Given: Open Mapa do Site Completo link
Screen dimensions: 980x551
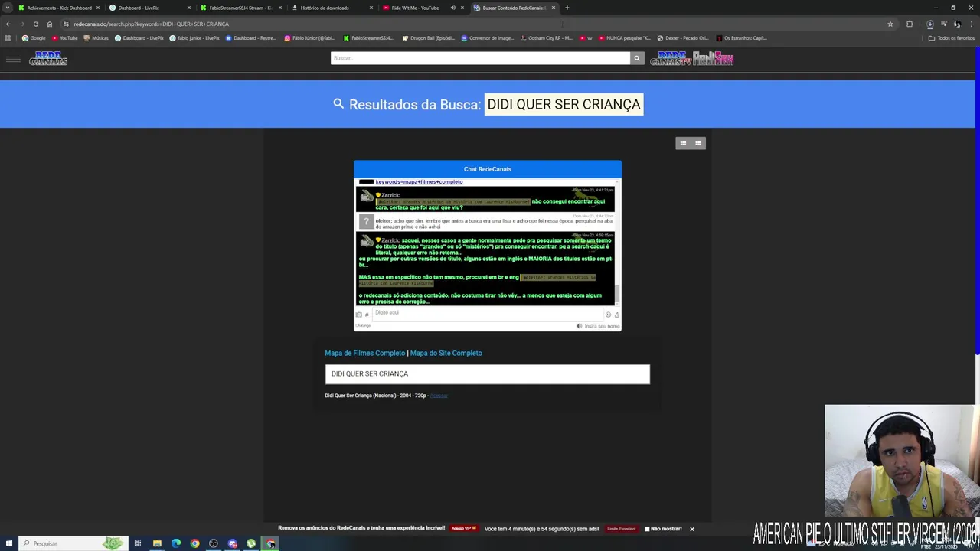Looking at the screenshot, I should click(x=446, y=353).
